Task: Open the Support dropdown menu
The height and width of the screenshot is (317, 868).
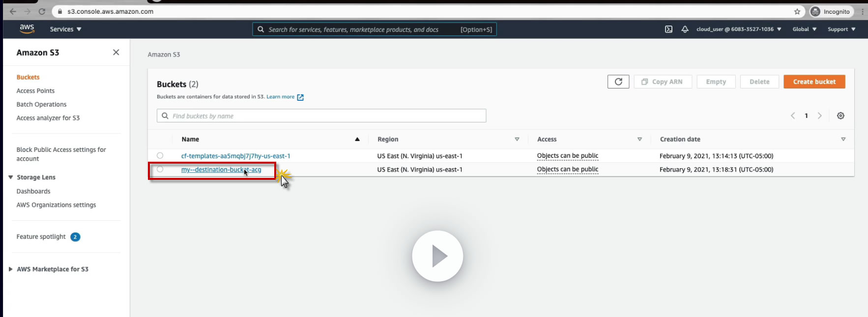Action: point(841,29)
